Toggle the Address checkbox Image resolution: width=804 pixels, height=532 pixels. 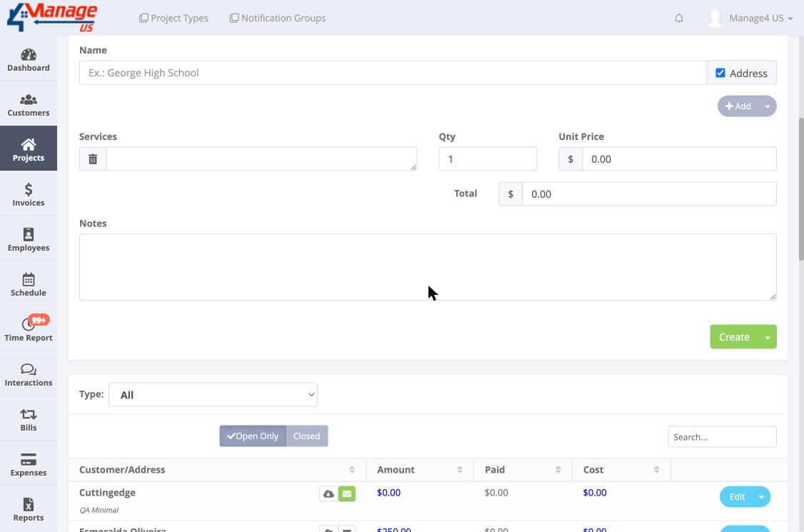(720, 73)
